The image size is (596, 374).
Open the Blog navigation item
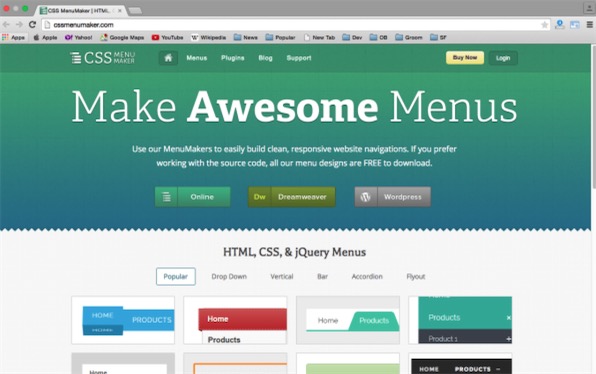tap(265, 58)
